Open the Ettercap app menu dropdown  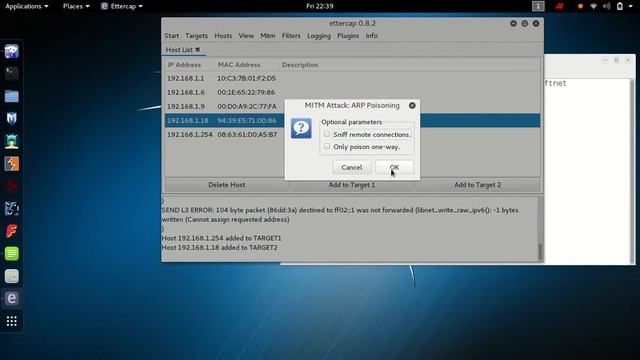[x=122, y=6]
